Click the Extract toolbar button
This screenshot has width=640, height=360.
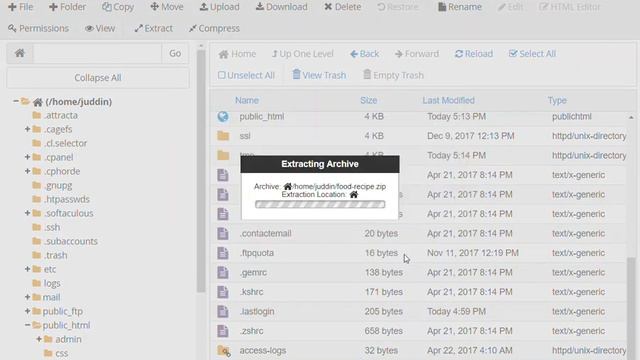click(x=153, y=28)
